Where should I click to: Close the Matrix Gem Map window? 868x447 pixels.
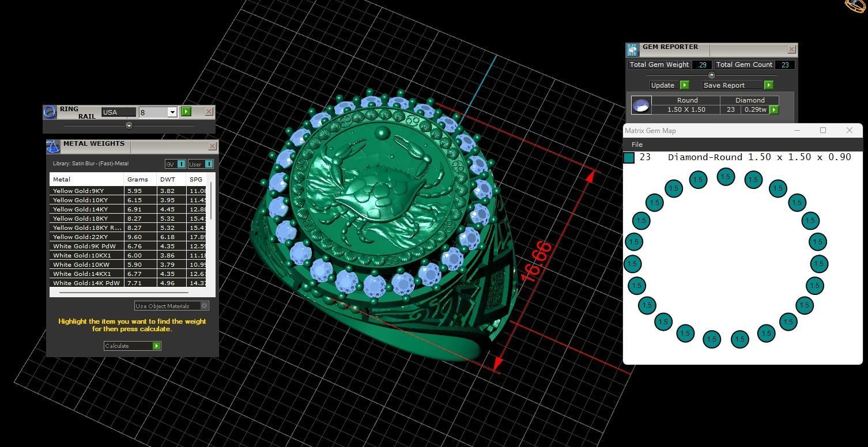[849, 130]
